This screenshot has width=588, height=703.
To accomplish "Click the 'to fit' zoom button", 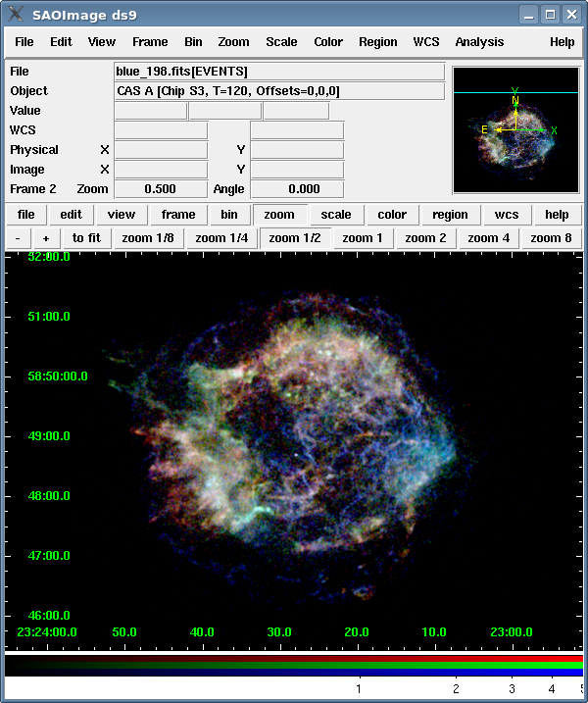I will [x=86, y=238].
